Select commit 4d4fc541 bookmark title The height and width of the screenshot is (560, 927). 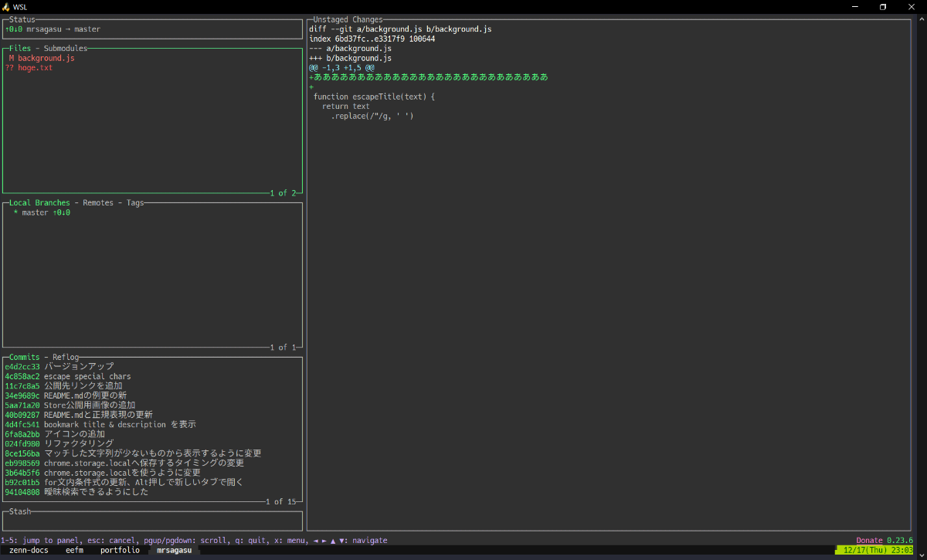point(100,424)
